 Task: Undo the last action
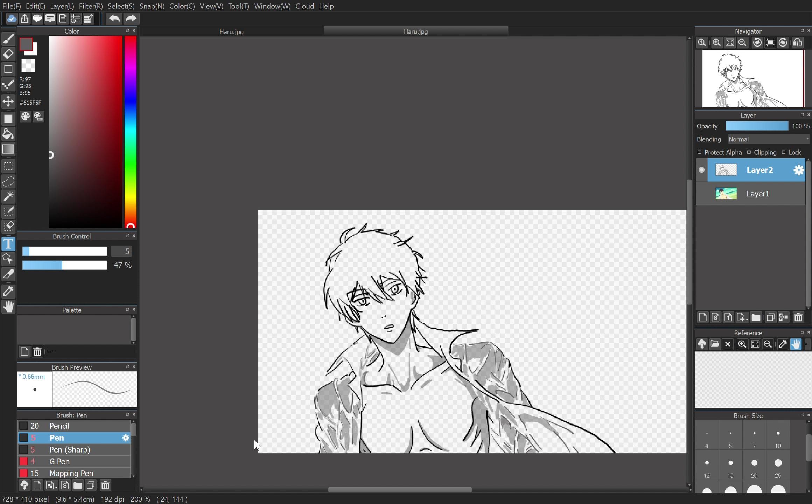click(x=113, y=19)
